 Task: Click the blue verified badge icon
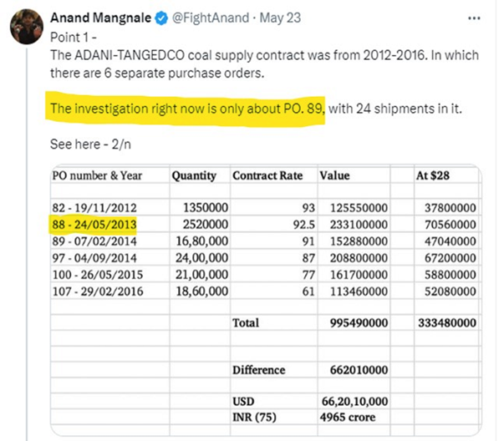pos(161,18)
